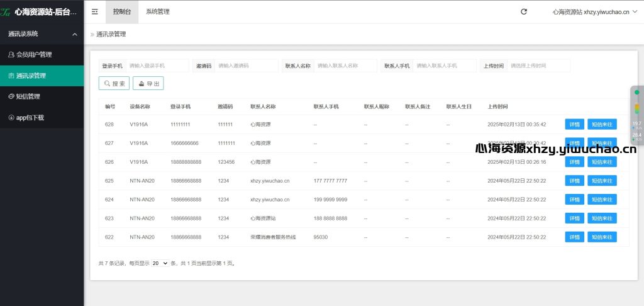Viewport: 644px width, 306px height.
Task: Go to 会员用户管理 in sidebar
Action: [42, 54]
